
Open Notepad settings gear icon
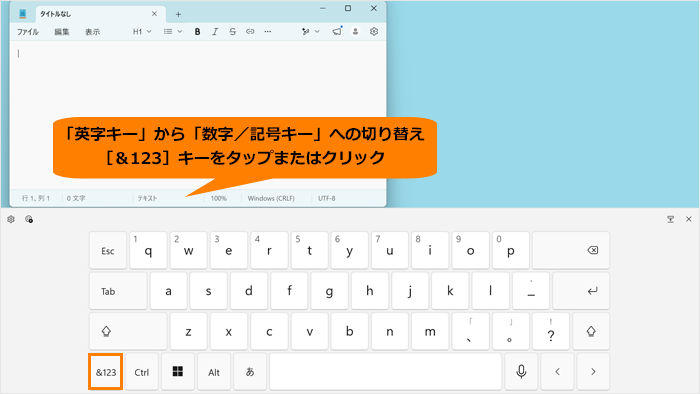(x=374, y=31)
